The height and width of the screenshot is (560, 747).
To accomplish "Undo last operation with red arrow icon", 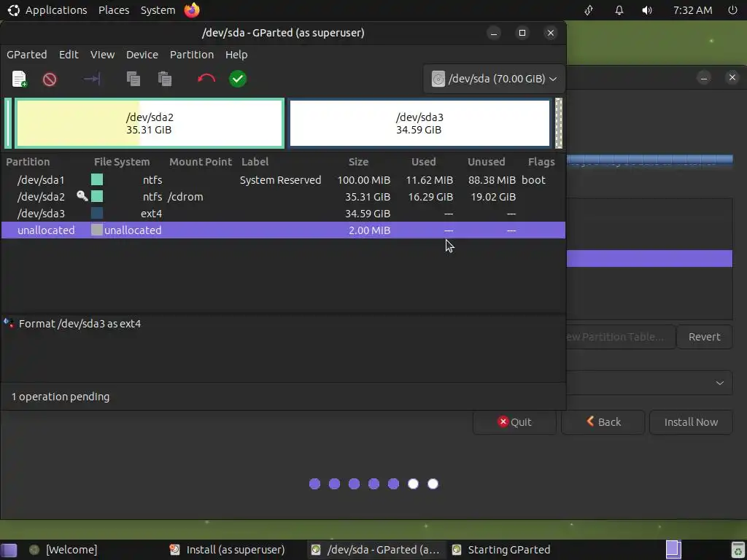I will (x=206, y=79).
